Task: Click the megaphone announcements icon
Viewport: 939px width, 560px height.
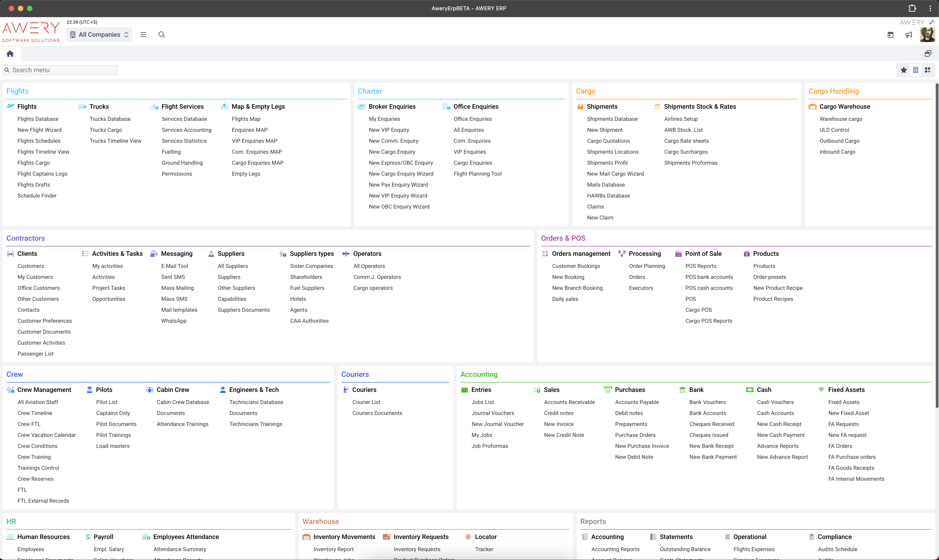Action: pyautogui.click(x=909, y=35)
